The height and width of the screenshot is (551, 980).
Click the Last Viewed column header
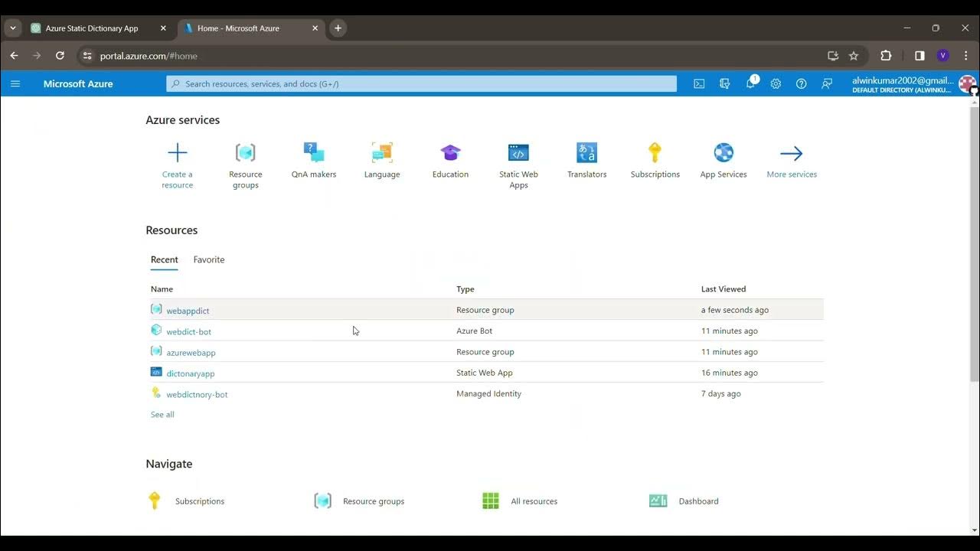point(724,289)
